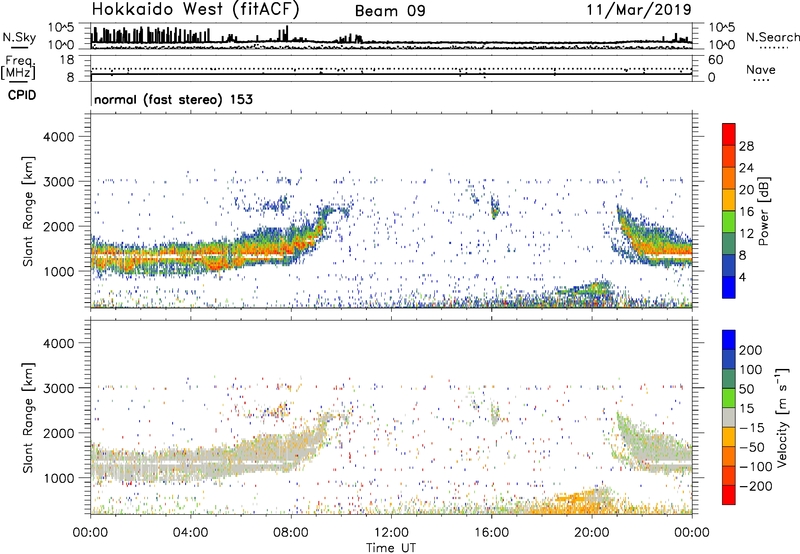Viewport: 800px width, 554px height.
Task: Click the blue top of the velocity colorbar
Action: coord(729,340)
